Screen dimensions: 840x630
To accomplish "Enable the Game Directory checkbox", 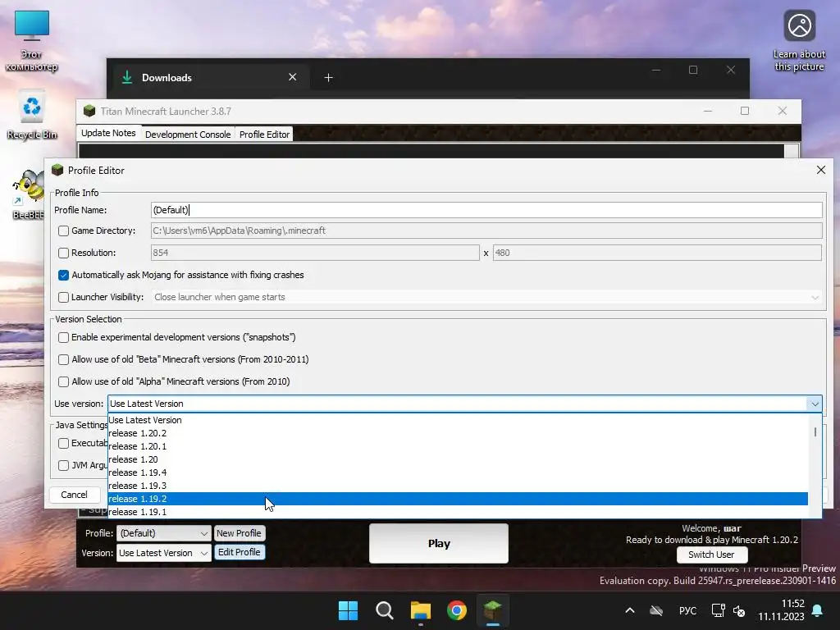I will coord(63,231).
